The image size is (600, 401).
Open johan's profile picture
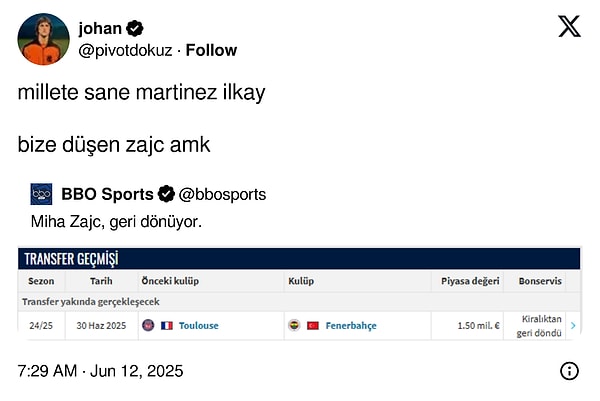click(x=44, y=38)
